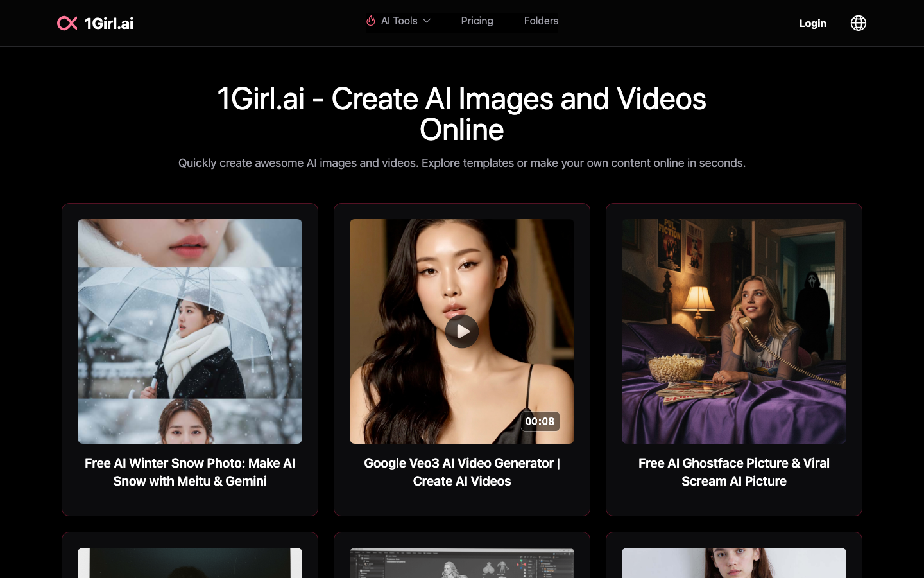
Task: Click the 00:08 duration badge
Action: pyautogui.click(x=540, y=421)
